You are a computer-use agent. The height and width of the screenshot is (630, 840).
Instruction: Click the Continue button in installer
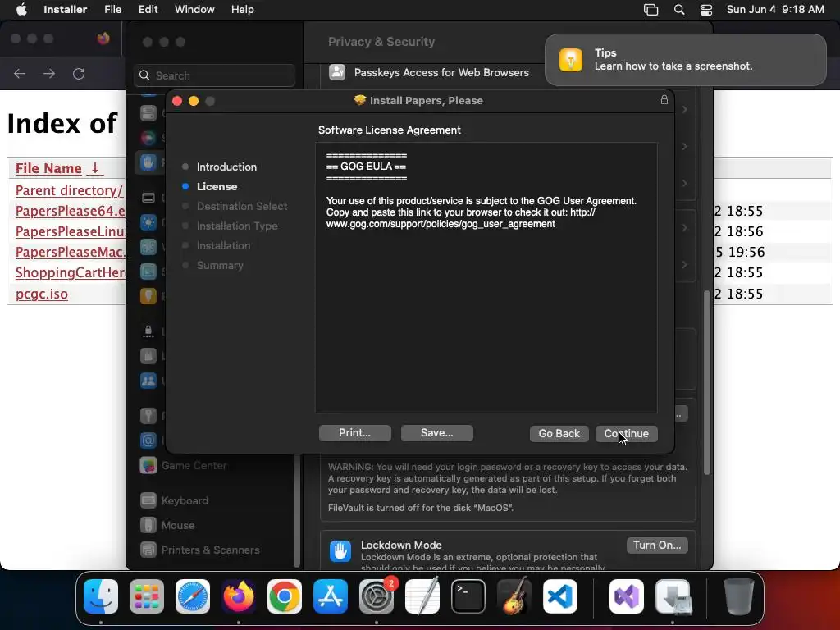pos(626,433)
